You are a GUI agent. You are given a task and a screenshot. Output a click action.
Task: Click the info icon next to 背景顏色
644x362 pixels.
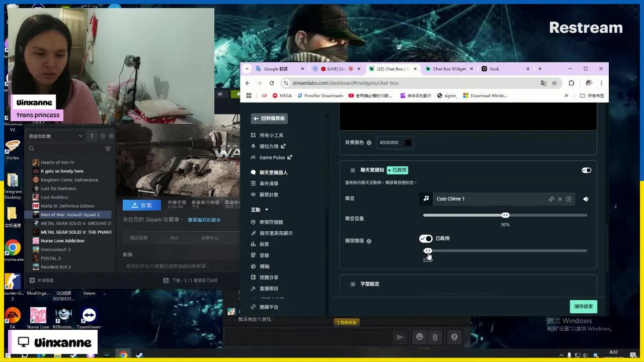[369, 143]
